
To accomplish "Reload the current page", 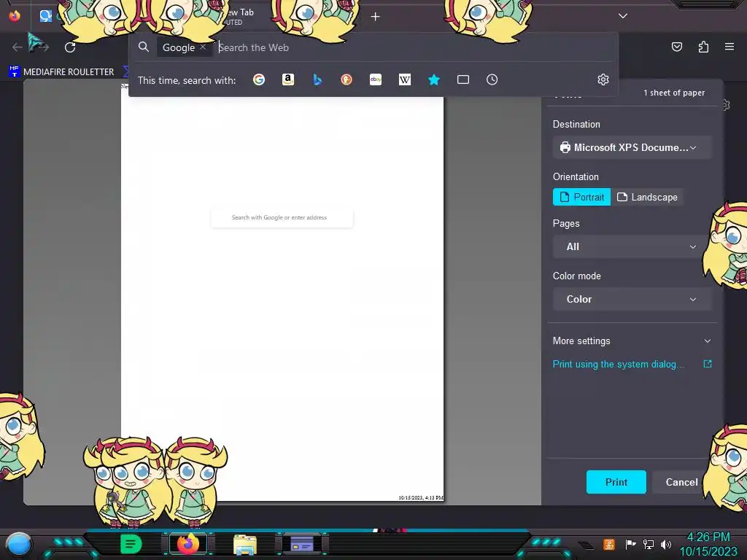I will [70, 47].
